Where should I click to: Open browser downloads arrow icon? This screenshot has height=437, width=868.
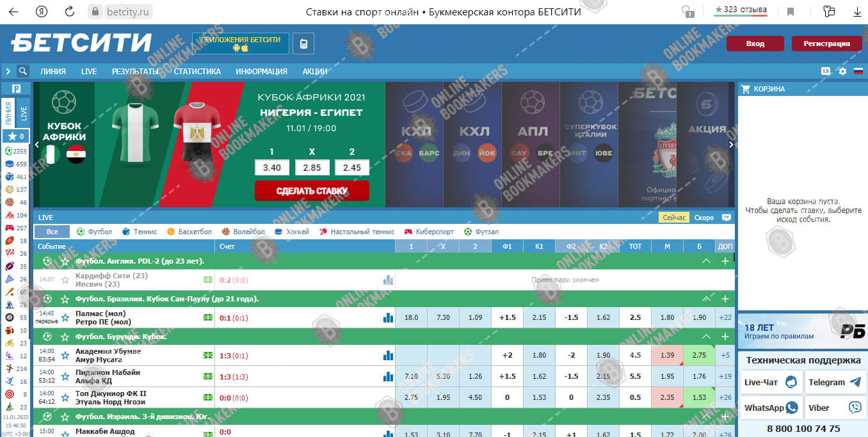pos(856,12)
